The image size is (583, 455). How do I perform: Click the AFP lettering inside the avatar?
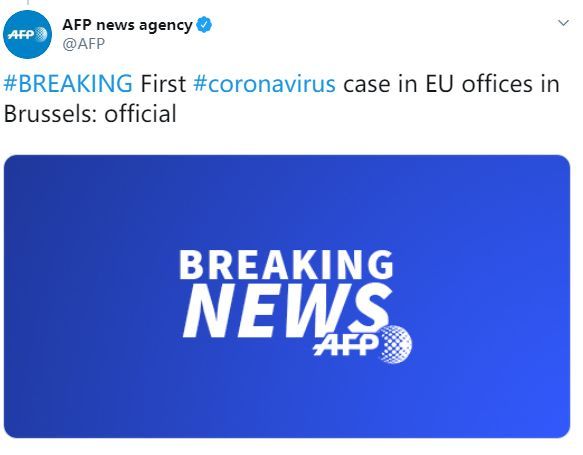[21, 35]
